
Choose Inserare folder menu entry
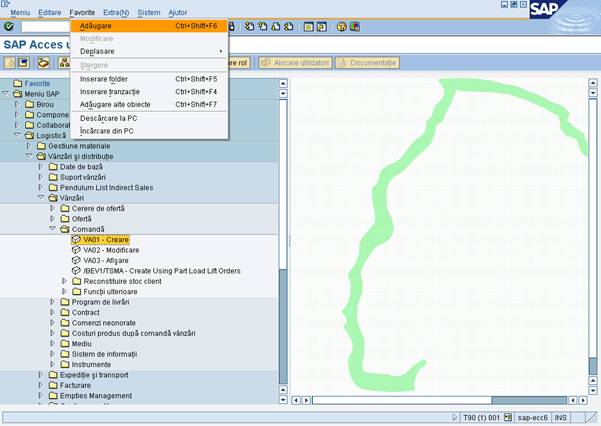tap(149, 79)
